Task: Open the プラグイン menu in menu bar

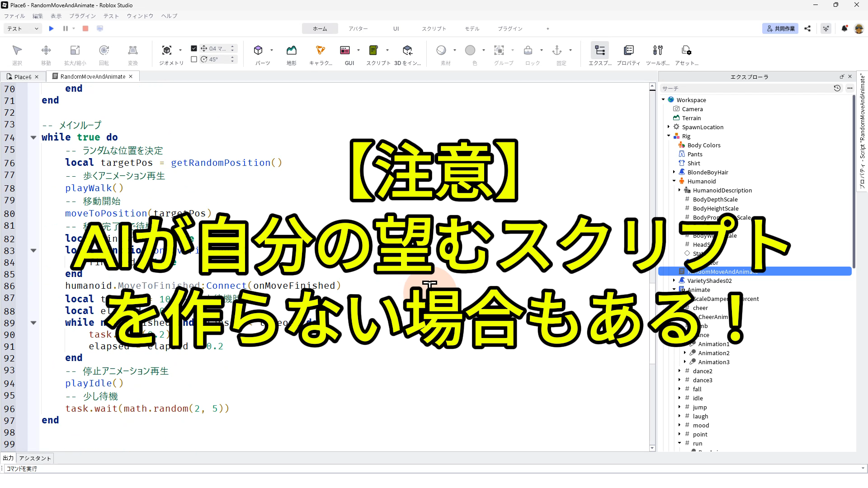Action: [x=82, y=16]
